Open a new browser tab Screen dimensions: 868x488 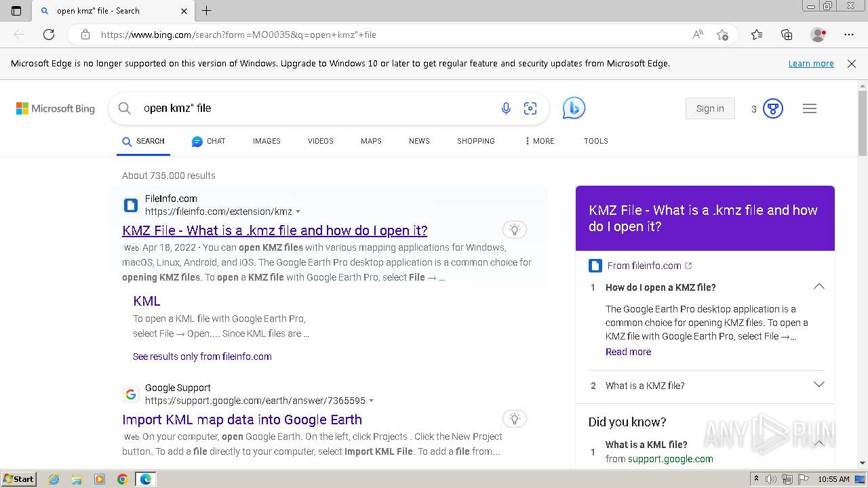pos(207,10)
